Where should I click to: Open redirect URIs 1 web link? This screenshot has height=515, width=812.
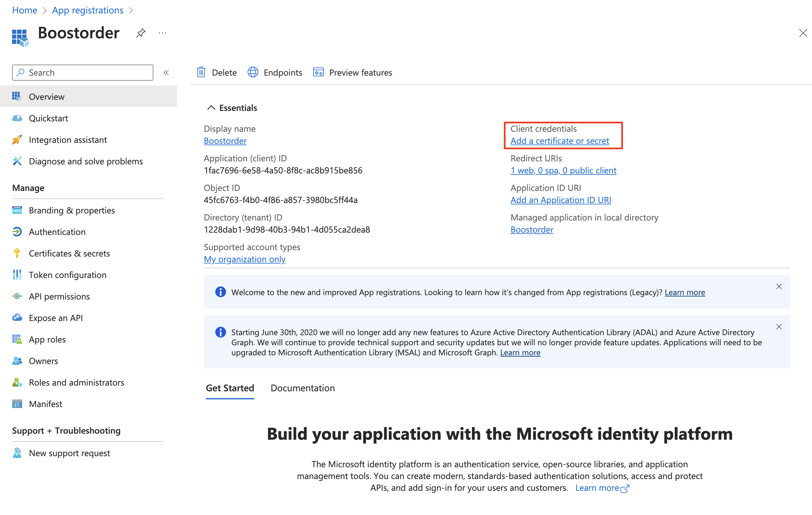(563, 170)
